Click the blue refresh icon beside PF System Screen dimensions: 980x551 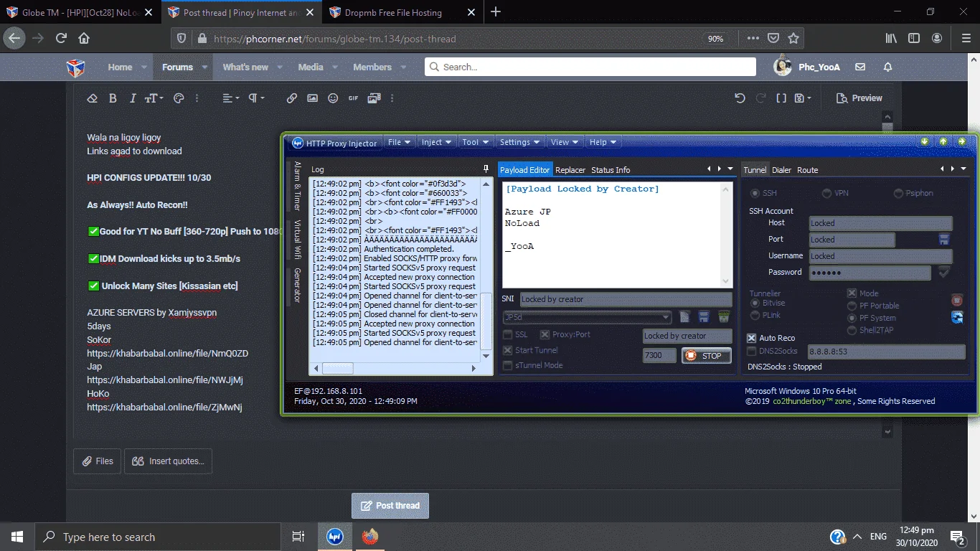(957, 317)
